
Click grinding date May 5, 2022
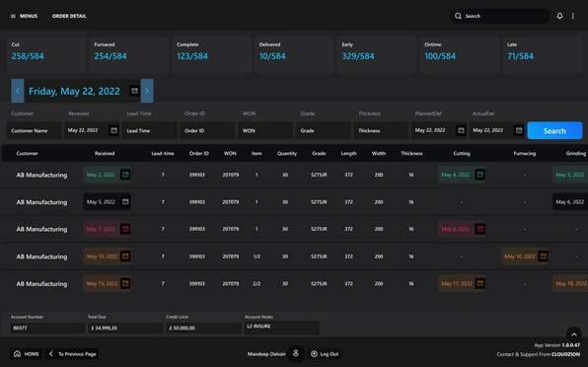click(x=569, y=175)
